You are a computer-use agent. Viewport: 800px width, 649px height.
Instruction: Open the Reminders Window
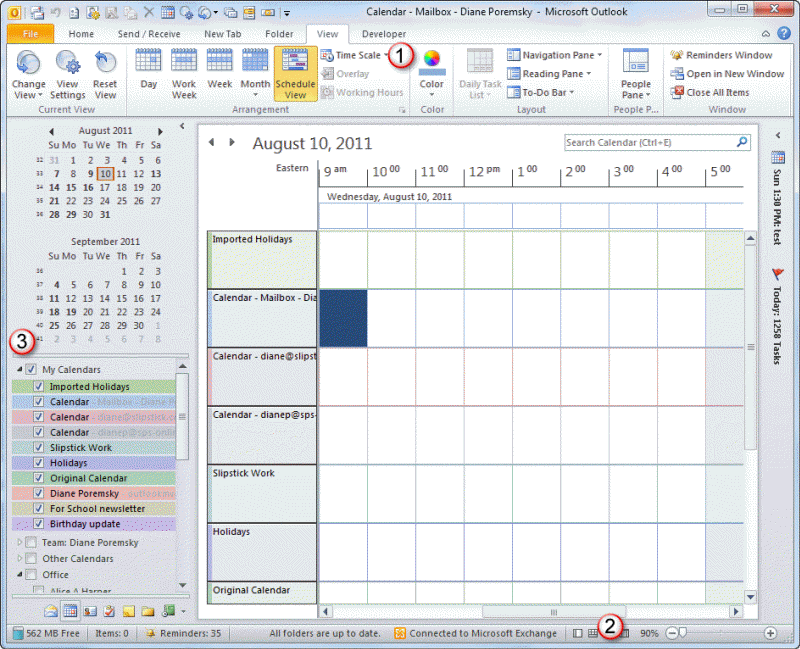(721, 55)
